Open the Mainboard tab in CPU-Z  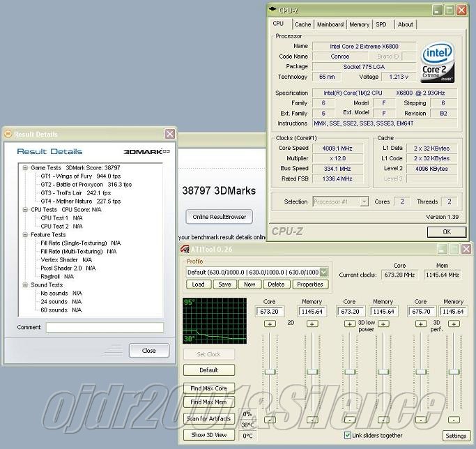click(x=330, y=24)
